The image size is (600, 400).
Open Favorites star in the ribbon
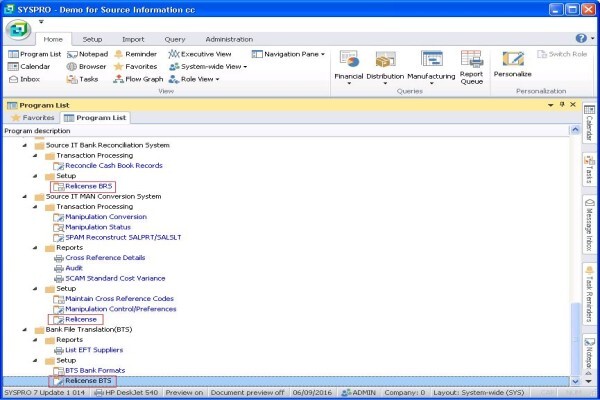[135, 67]
